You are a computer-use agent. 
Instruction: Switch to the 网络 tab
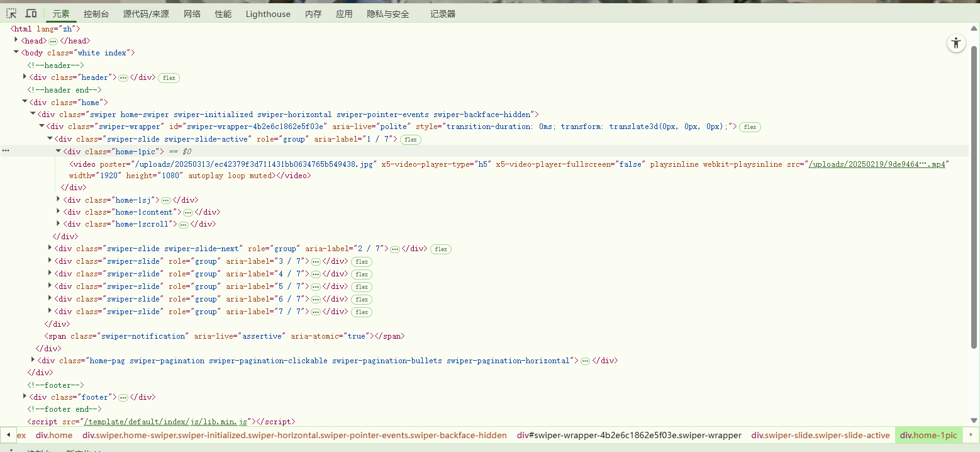click(192, 14)
